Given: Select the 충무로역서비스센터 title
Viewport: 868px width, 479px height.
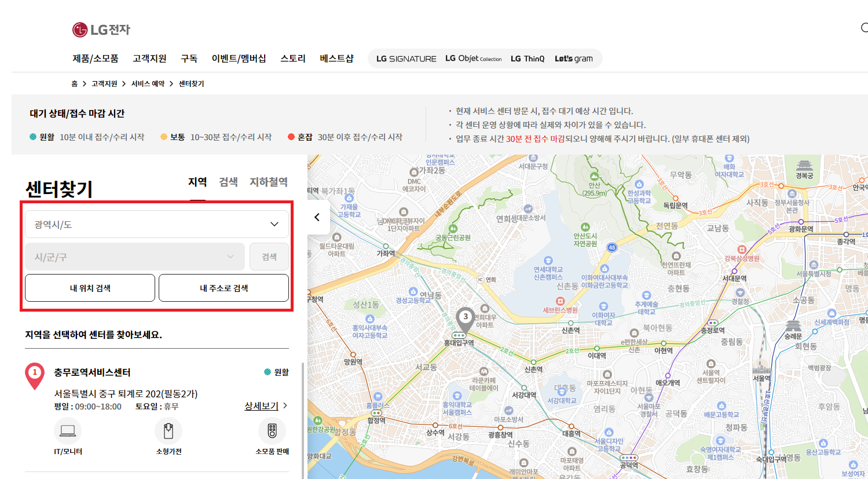Looking at the screenshot, I should coord(93,372).
